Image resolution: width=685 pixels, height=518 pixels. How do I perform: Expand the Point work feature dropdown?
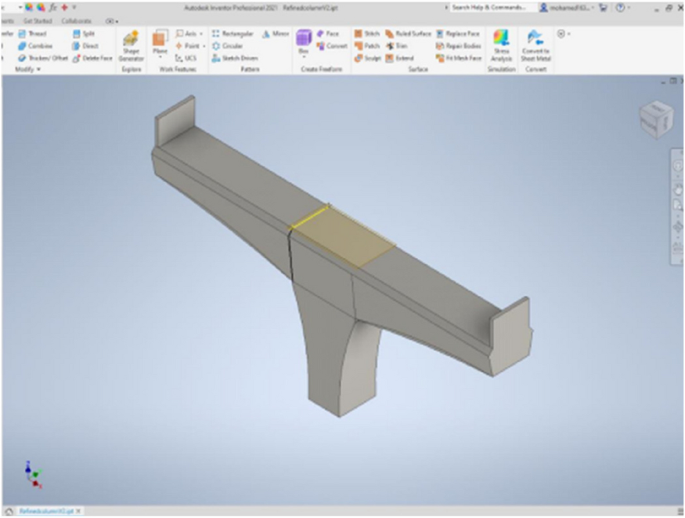202,46
